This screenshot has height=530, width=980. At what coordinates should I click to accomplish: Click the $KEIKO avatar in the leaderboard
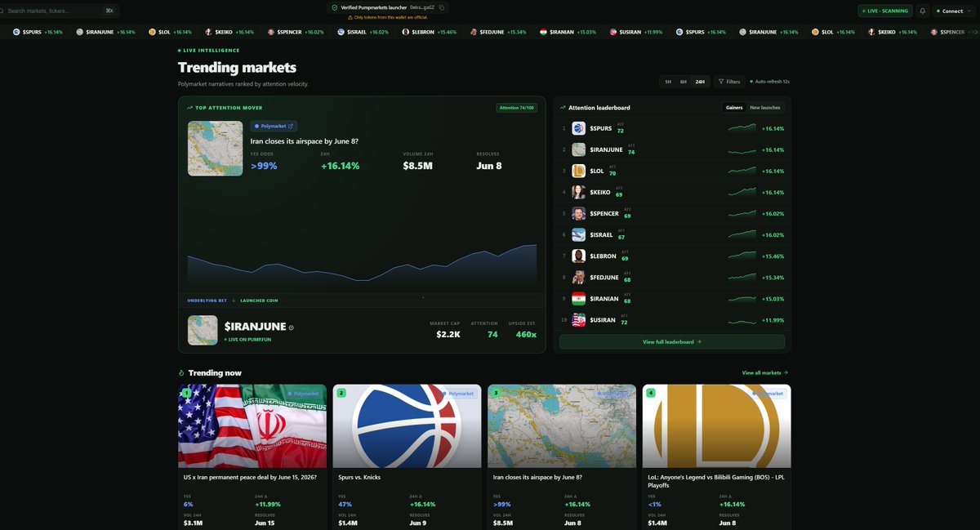(578, 192)
